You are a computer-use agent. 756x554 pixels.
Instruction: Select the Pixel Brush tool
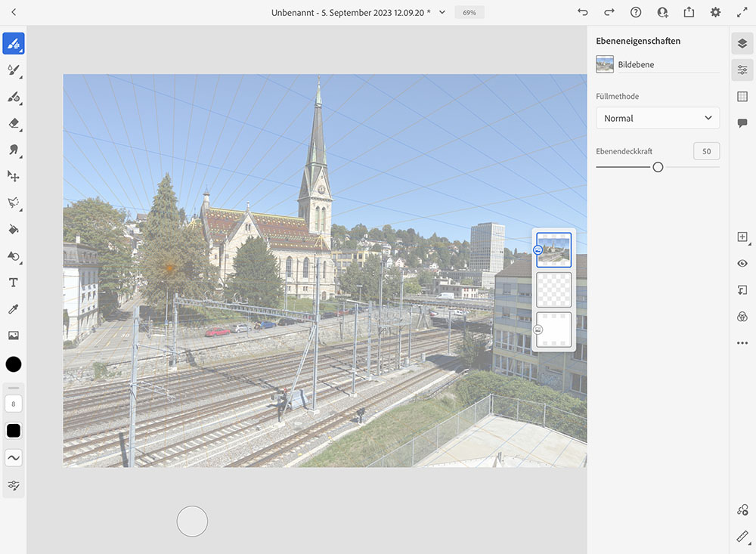tap(13, 44)
